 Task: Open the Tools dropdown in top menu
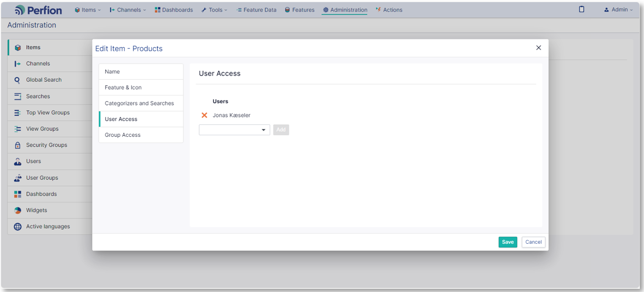coord(214,10)
